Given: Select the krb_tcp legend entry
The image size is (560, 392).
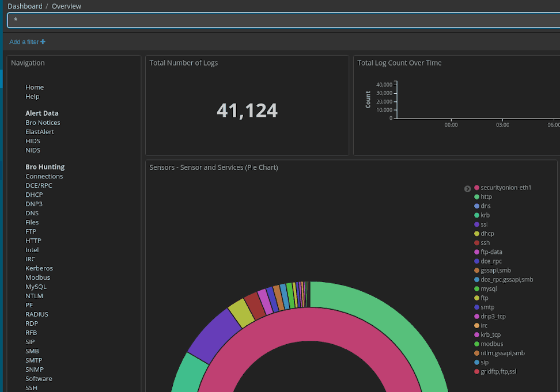Looking at the screenshot, I should [487, 335].
